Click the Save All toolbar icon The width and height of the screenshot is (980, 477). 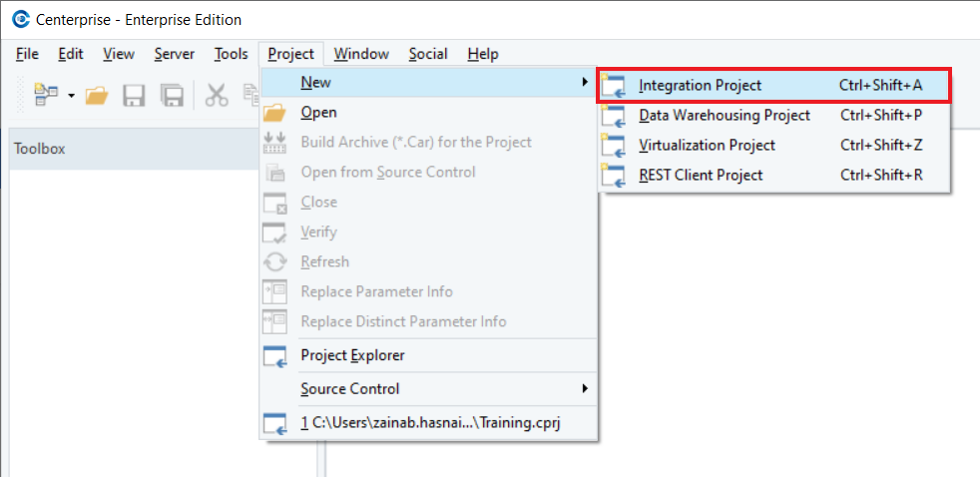[x=173, y=95]
